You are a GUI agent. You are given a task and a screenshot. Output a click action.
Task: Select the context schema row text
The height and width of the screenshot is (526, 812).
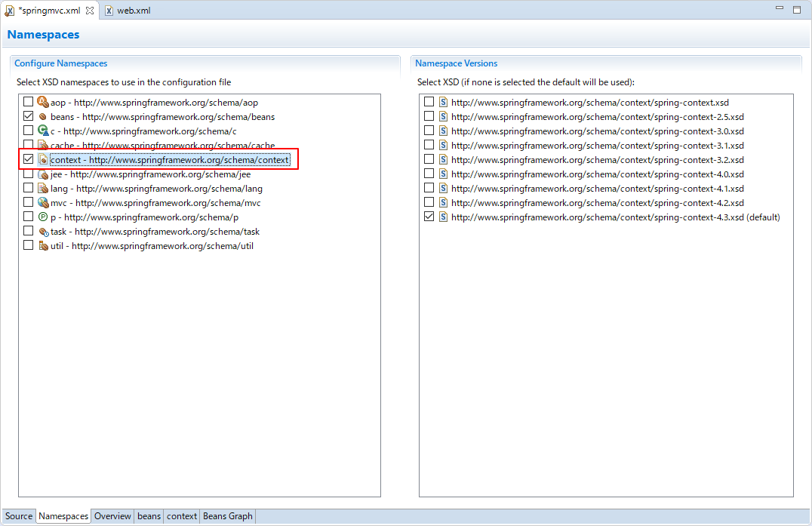click(x=169, y=160)
